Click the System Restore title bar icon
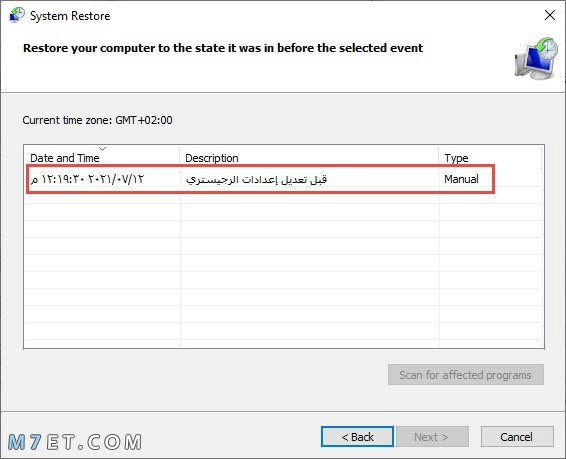 point(16,15)
